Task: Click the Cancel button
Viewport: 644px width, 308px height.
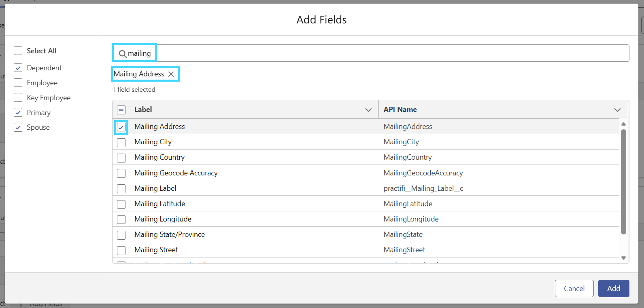Action: tap(574, 288)
